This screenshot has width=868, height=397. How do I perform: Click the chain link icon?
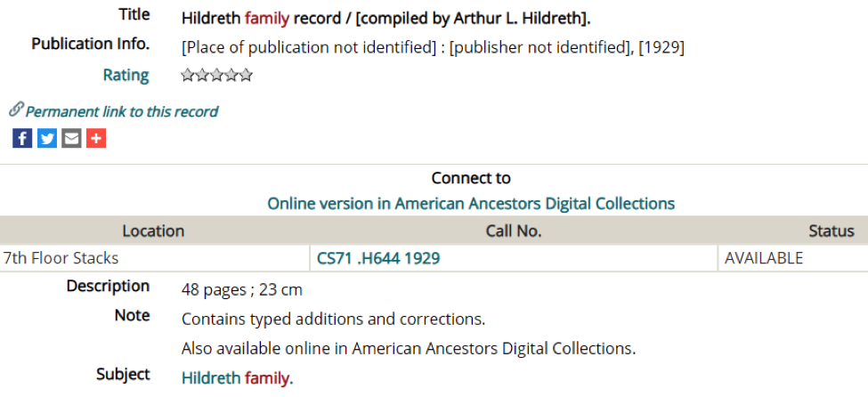(x=17, y=109)
